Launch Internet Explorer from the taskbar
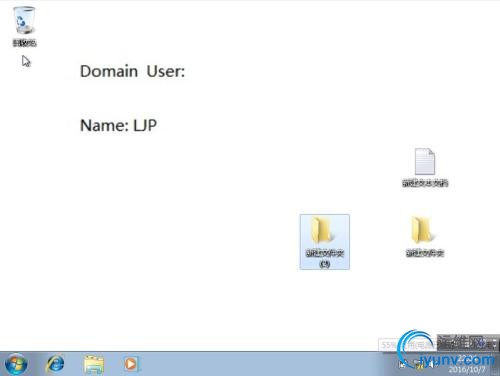The height and width of the screenshot is (376, 500). pyautogui.click(x=55, y=364)
